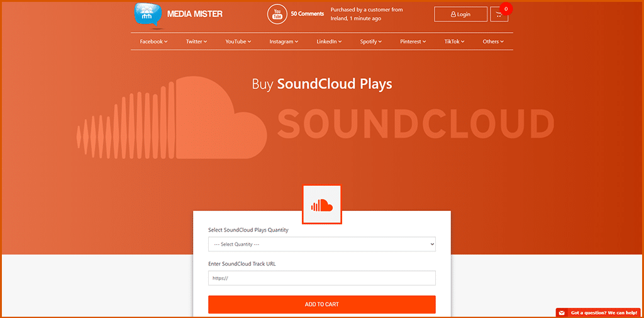The height and width of the screenshot is (318, 644).
Task: Expand the YouTube menu
Action: coord(238,42)
